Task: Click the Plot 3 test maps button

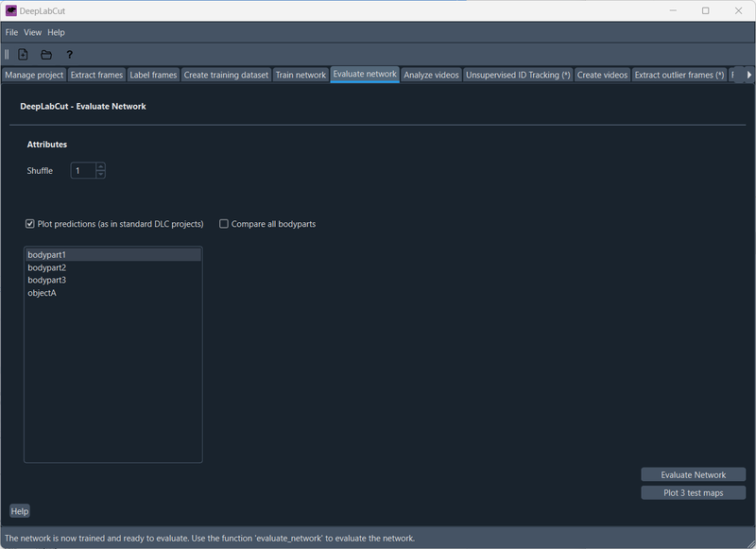Action: 694,492
